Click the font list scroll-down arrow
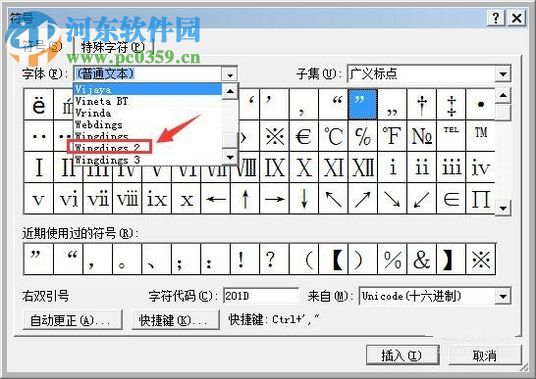536x379 pixels. 230,158
